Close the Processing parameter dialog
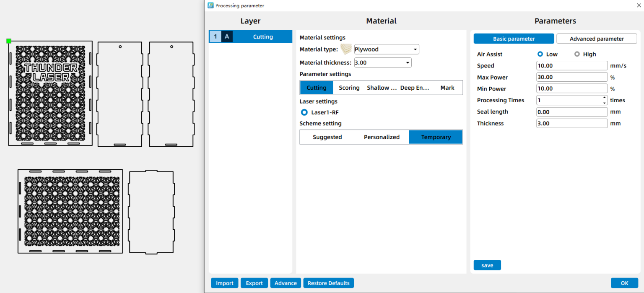Viewport: 644px width, 293px height. (638, 5)
